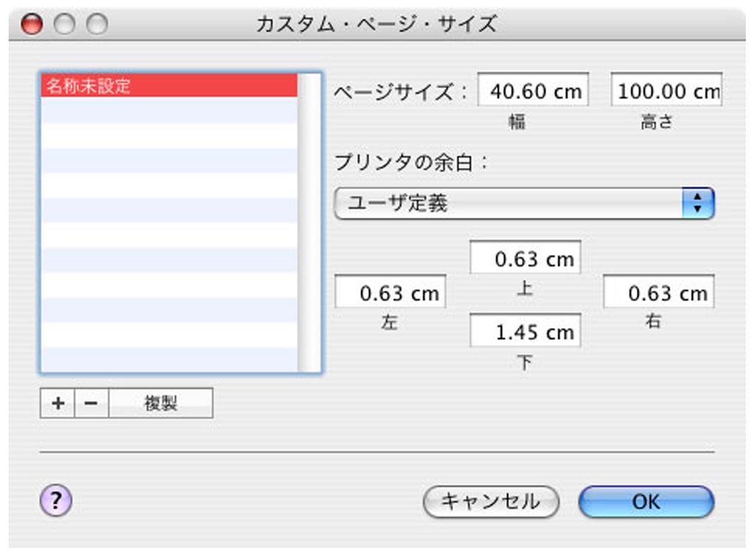This screenshot has width=756, height=554.
Task: Focus the right margin field (右)
Action: 659,293
